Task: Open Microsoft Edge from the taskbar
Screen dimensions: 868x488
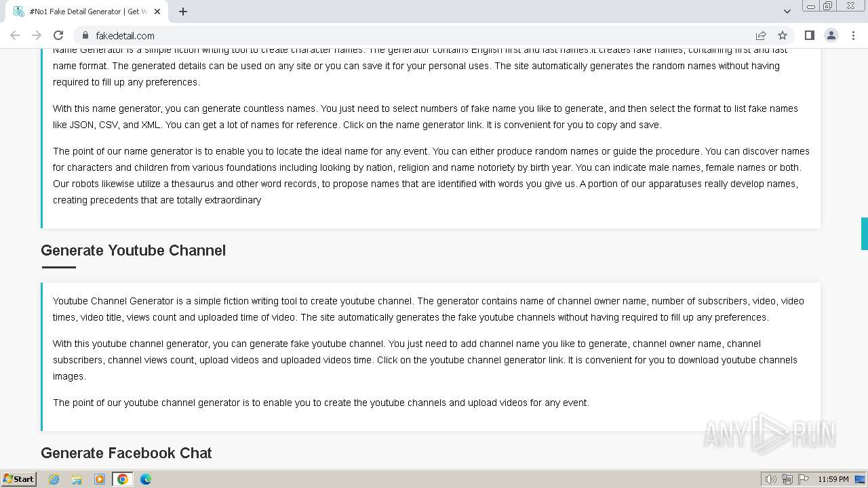Action: 145,479
